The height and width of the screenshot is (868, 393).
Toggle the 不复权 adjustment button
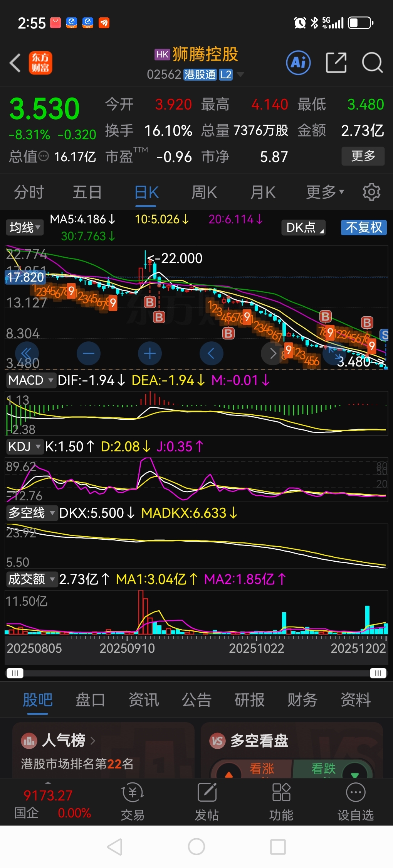tap(364, 228)
